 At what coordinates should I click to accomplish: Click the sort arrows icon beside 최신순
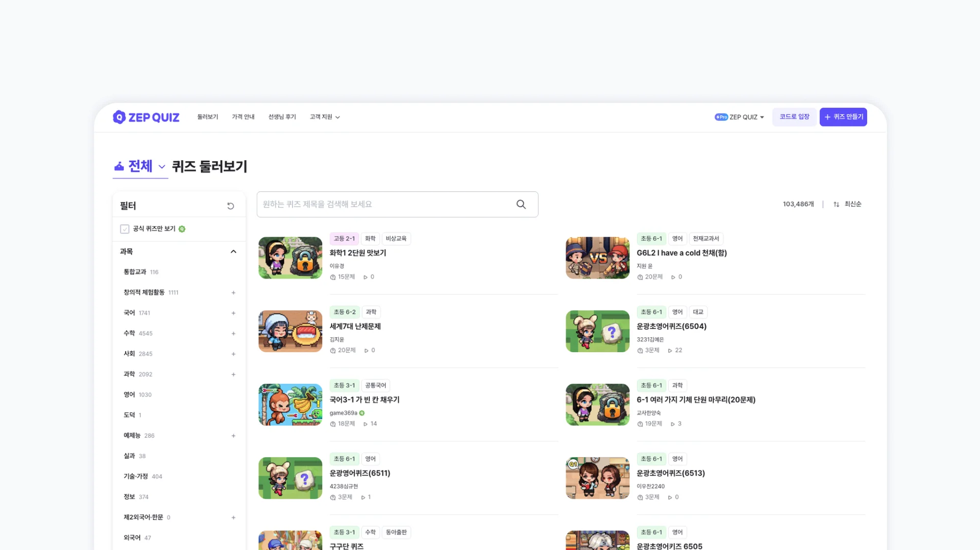pos(836,204)
